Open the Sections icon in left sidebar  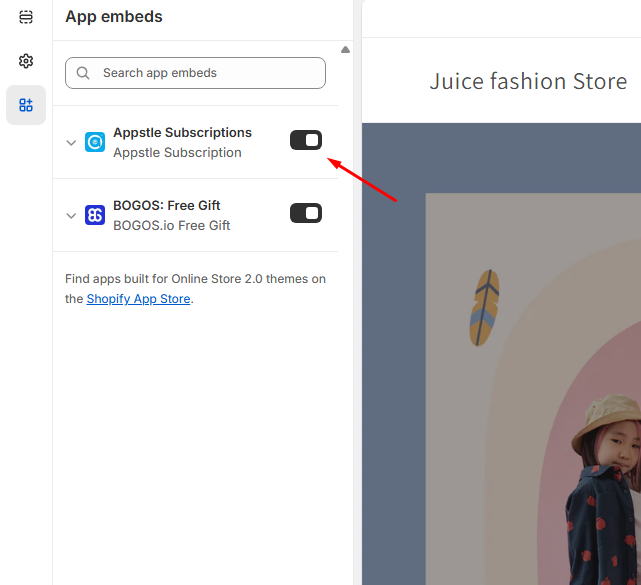coord(26,17)
